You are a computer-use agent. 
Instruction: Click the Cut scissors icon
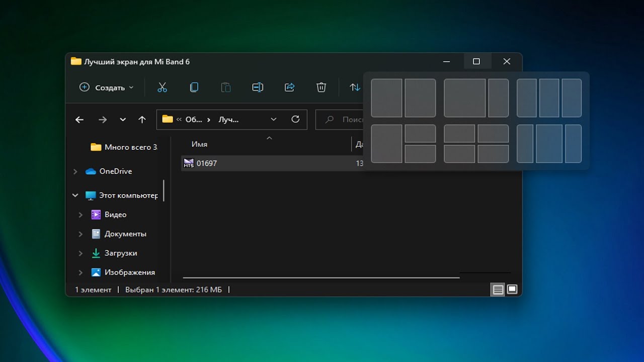coord(162,87)
